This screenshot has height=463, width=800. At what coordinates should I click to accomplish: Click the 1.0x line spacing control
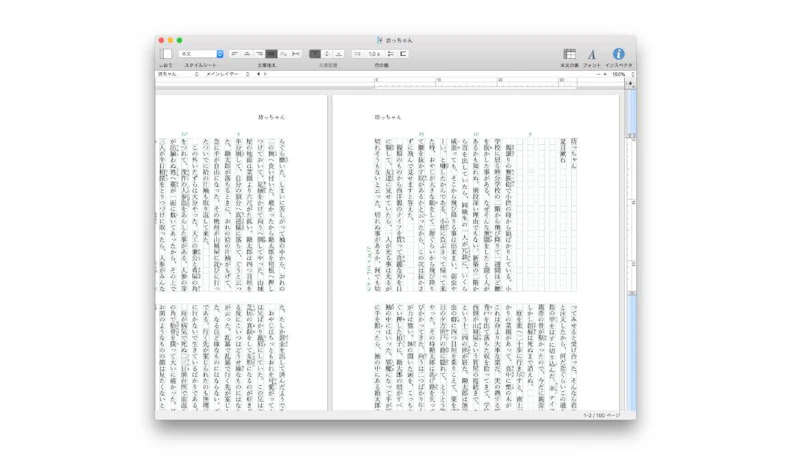(374, 54)
